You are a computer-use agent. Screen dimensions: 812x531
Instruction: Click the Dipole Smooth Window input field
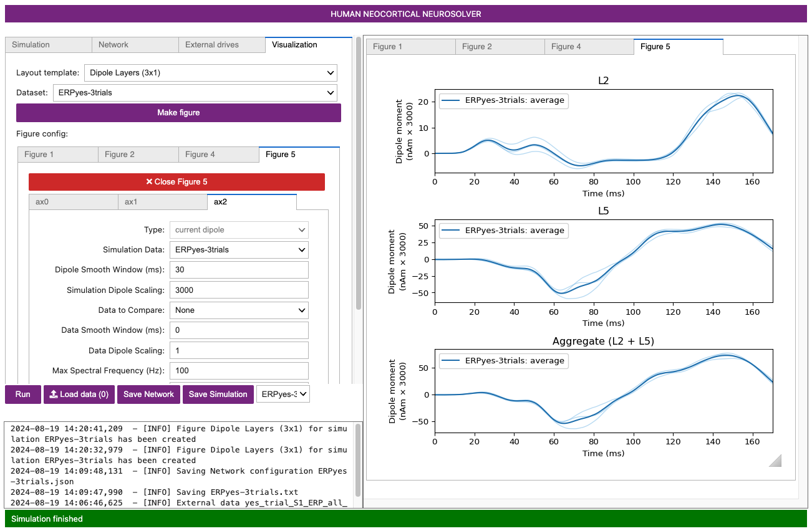click(239, 270)
